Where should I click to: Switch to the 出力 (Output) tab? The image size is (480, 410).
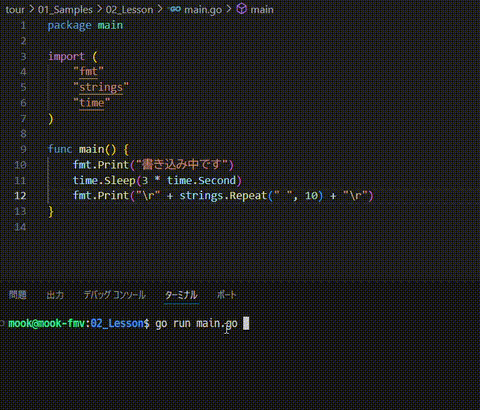pos(55,295)
